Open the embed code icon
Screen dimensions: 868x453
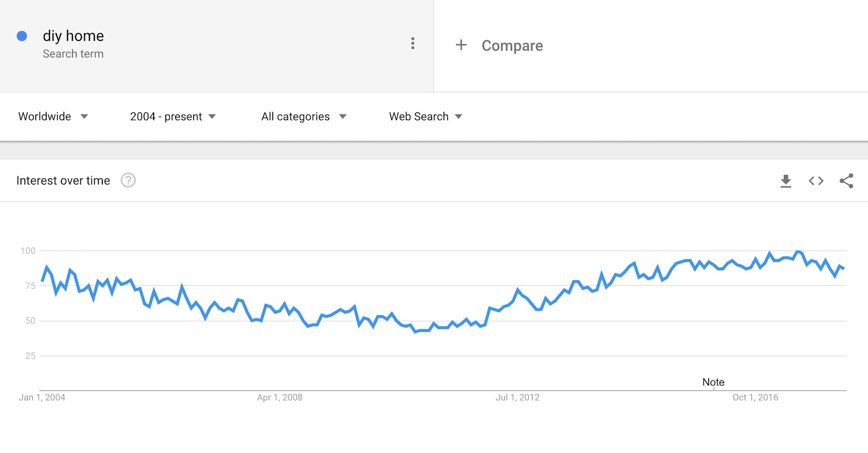click(x=816, y=181)
